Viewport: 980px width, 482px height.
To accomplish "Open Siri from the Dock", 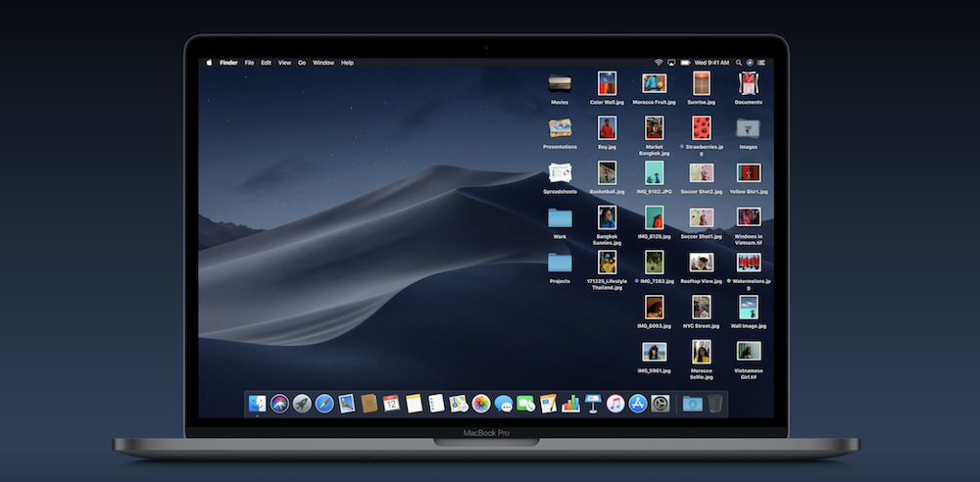I will (x=279, y=404).
